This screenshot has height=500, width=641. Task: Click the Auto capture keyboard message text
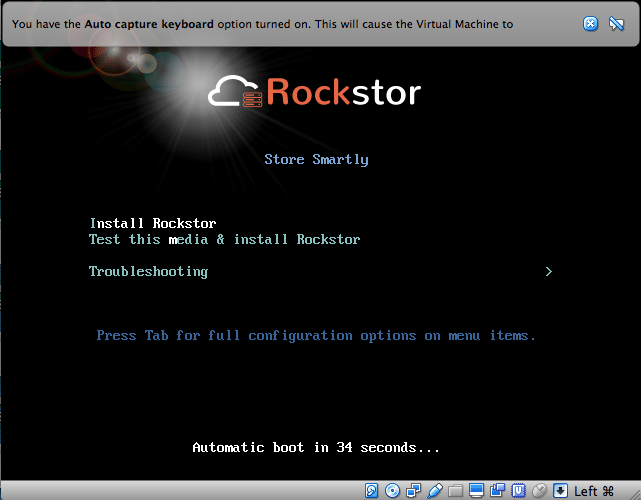coord(262,24)
